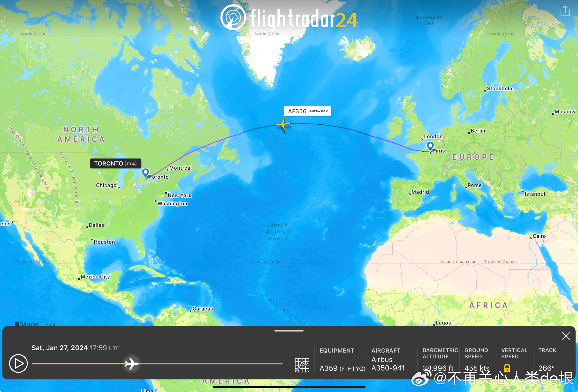Screen dimensions: 578x392
Task: Open the route chart grid icon
Action: pos(302,365)
